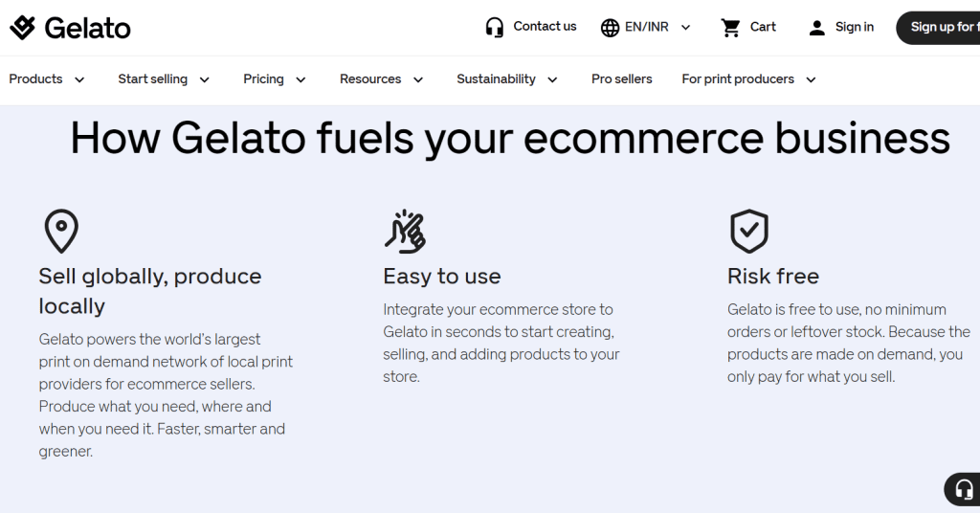Click the shield checkmark icon
The image size is (980, 513).
(x=748, y=232)
